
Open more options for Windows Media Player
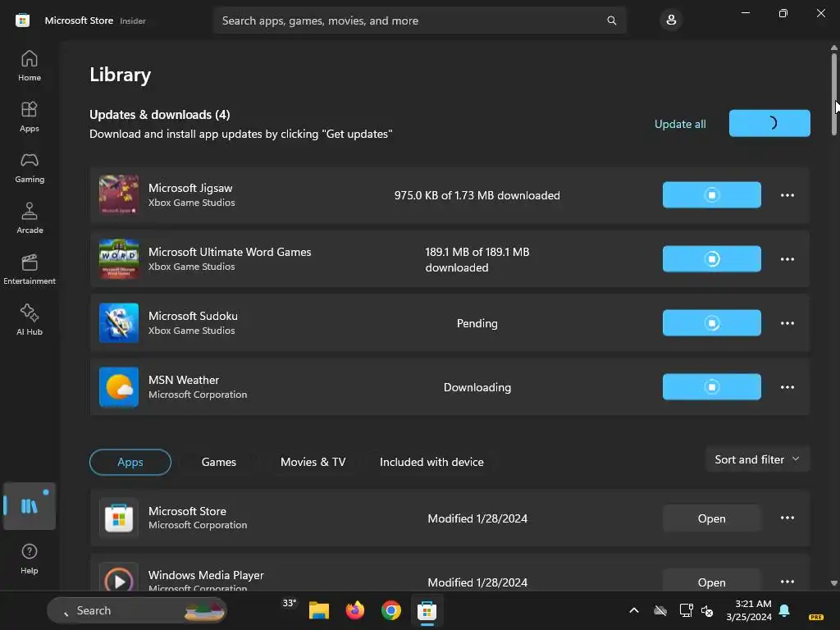click(787, 582)
